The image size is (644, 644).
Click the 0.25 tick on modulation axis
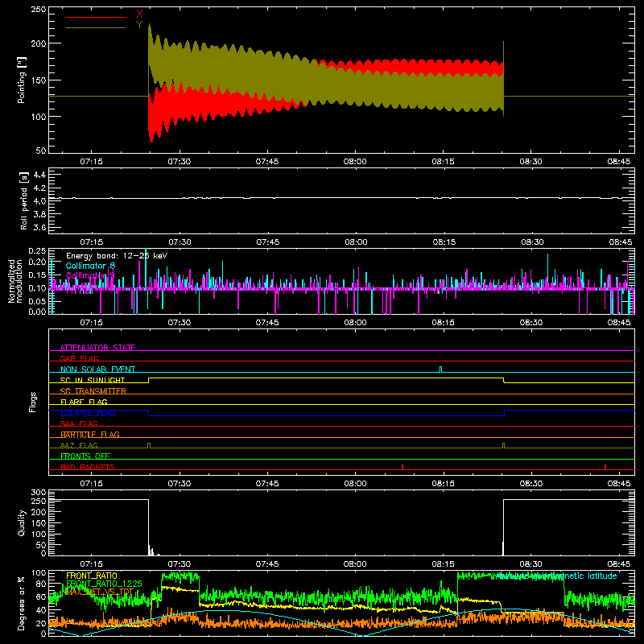click(37, 251)
